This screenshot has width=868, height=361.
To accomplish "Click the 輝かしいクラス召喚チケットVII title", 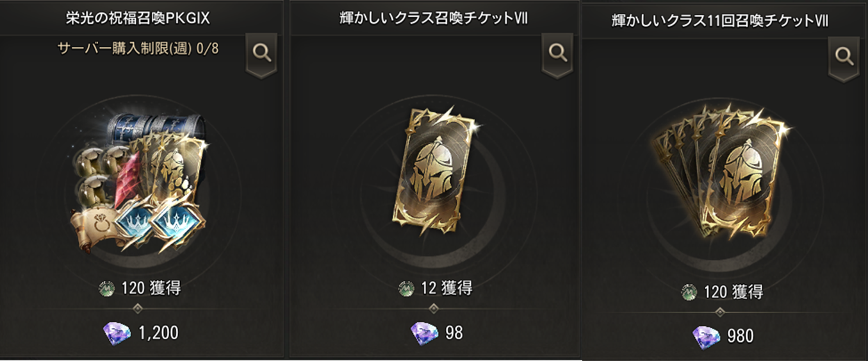I will tap(434, 19).
